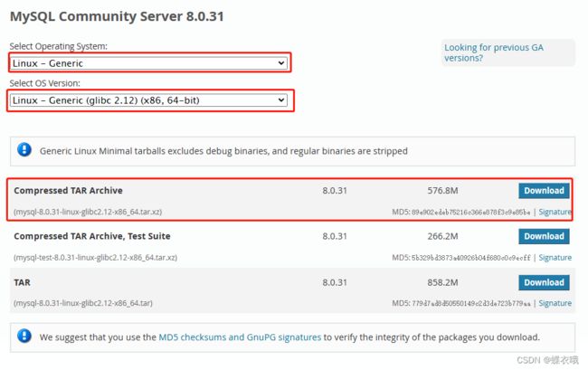Download the TAR 858.2M package
This screenshot has width=588, height=370.
(544, 282)
